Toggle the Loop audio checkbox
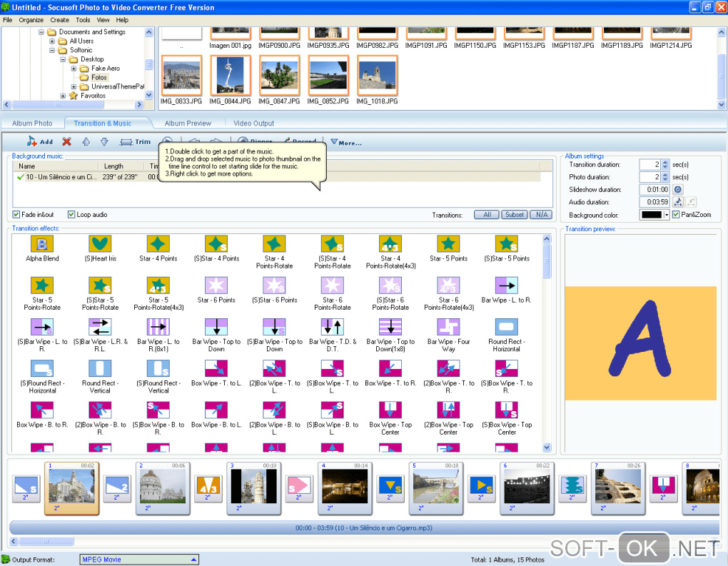728x566 pixels. [71, 215]
